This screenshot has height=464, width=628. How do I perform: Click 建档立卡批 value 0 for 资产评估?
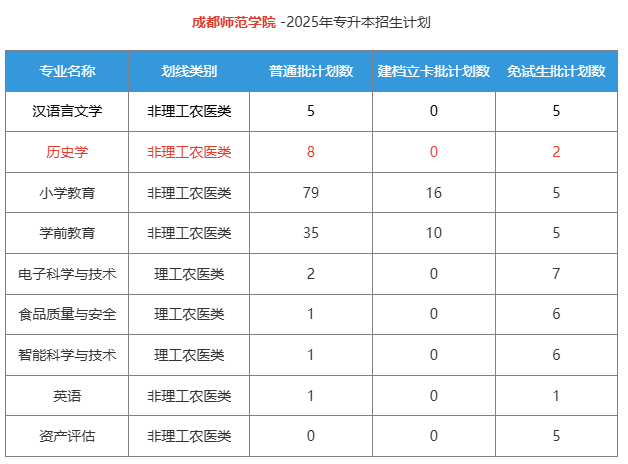click(x=434, y=436)
